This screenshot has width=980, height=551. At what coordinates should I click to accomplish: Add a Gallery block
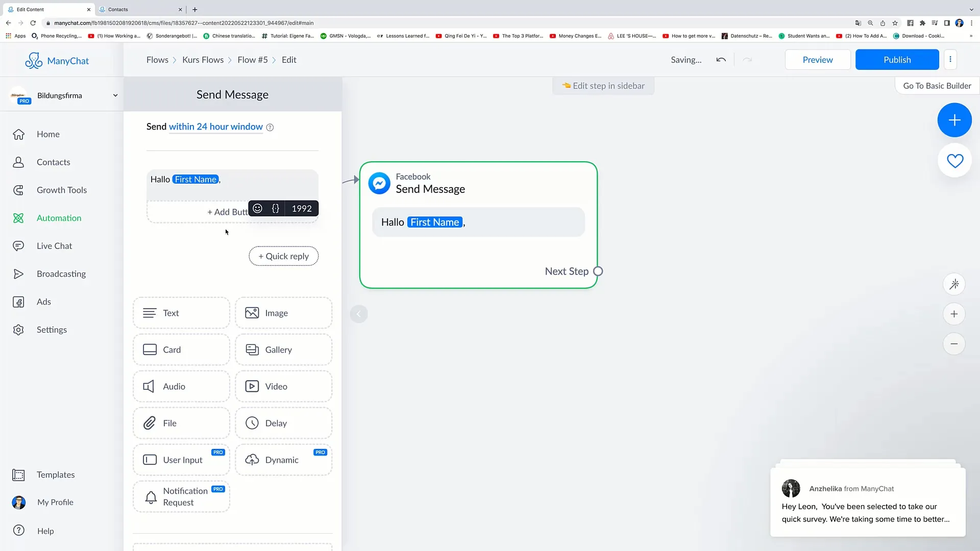283,349
